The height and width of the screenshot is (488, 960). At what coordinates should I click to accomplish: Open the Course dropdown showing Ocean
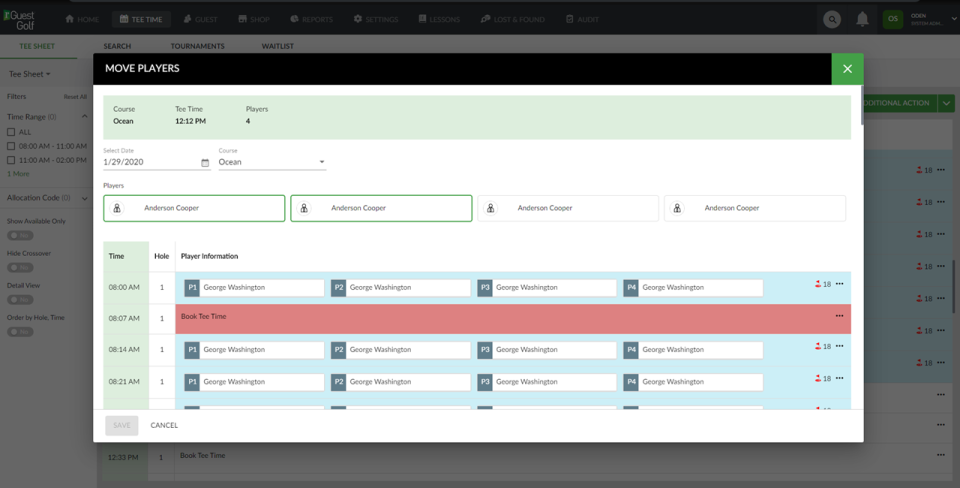click(272, 162)
